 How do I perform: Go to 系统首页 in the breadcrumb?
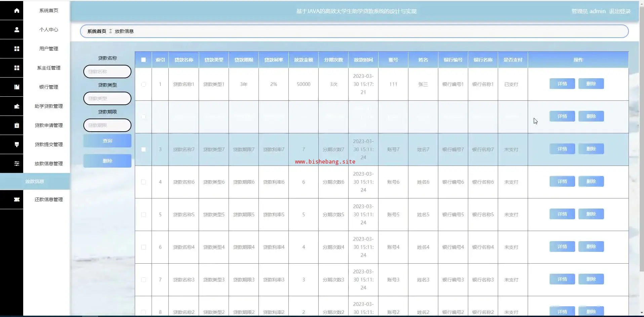coord(97,31)
